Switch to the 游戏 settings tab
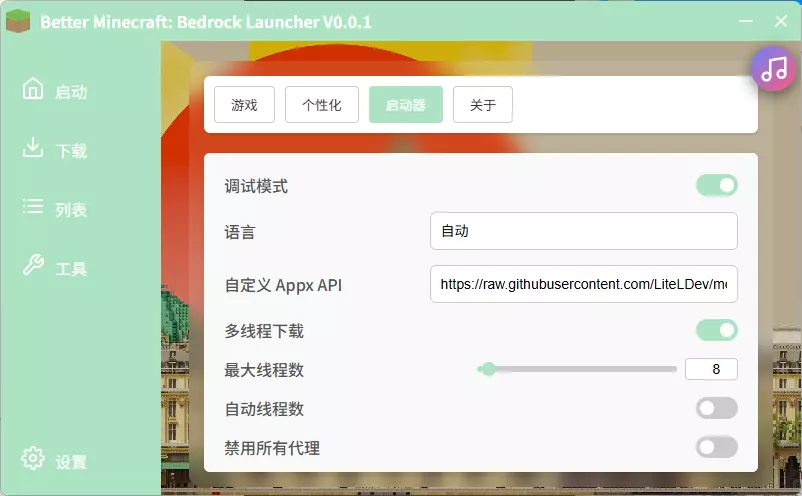802x496 pixels. pyautogui.click(x=244, y=105)
